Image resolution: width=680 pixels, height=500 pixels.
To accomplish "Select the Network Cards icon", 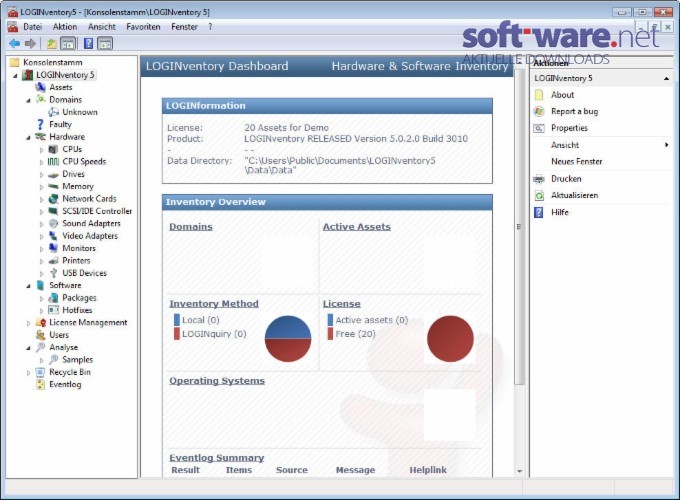I will click(x=53, y=199).
